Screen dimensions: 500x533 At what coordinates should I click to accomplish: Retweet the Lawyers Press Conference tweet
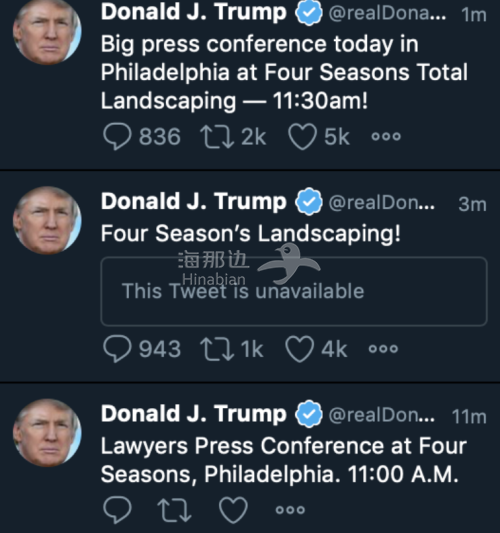(174, 510)
